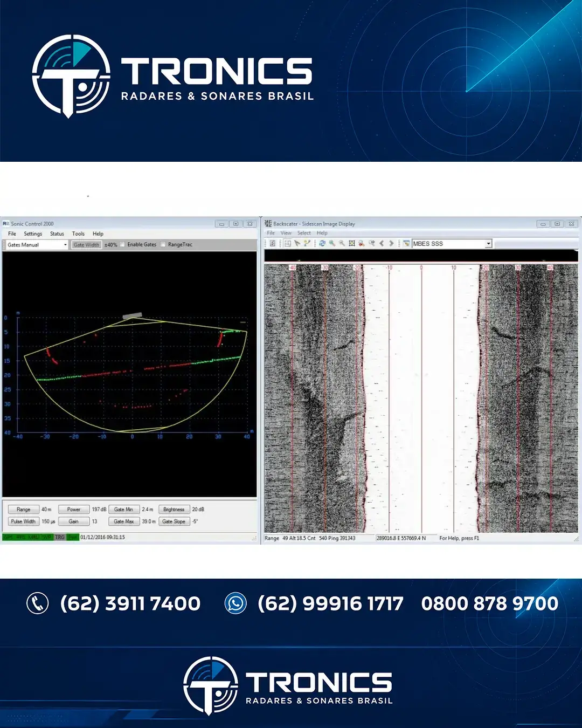This screenshot has height=728, width=582.
Task: Open the Gates Manual dropdown
Action: click(x=37, y=245)
